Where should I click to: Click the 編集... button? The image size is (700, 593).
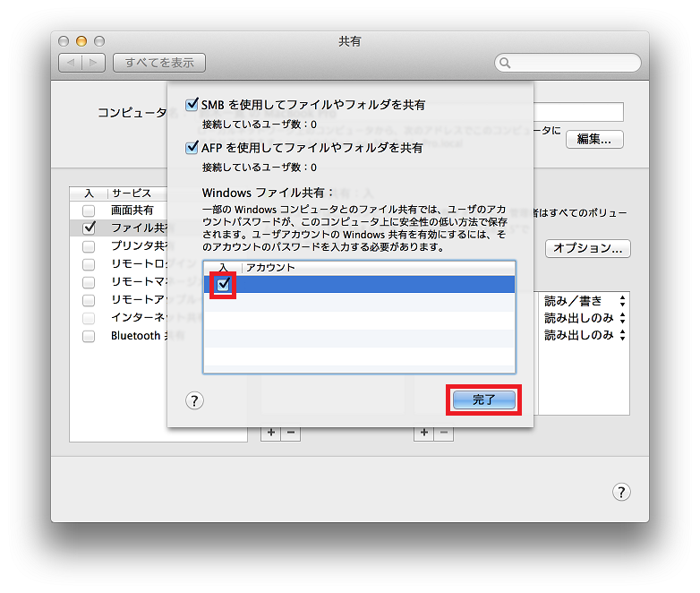coord(594,139)
